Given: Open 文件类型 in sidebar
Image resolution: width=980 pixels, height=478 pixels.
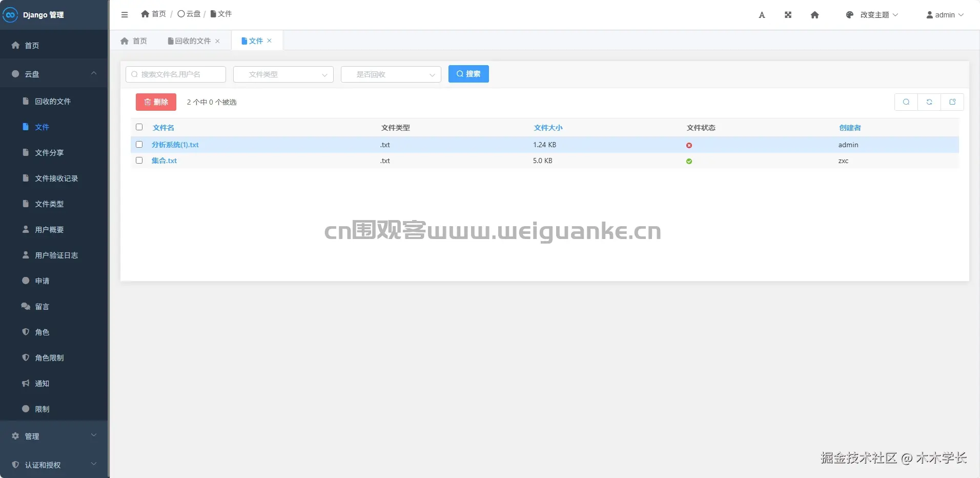Looking at the screenshot, I should pos(54,204).
